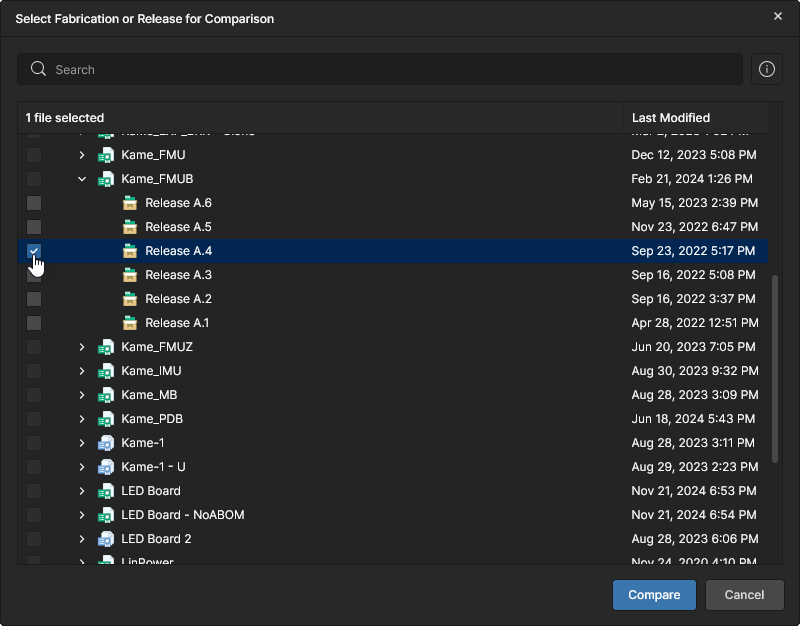The image size is (800, 626).
Task: Click the Kame-1 - U project name
Action: (153, 467)
